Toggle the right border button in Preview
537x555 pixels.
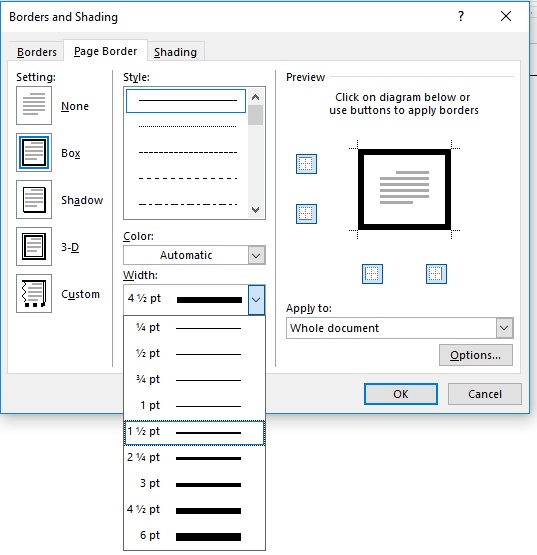(x=436, y=274)
